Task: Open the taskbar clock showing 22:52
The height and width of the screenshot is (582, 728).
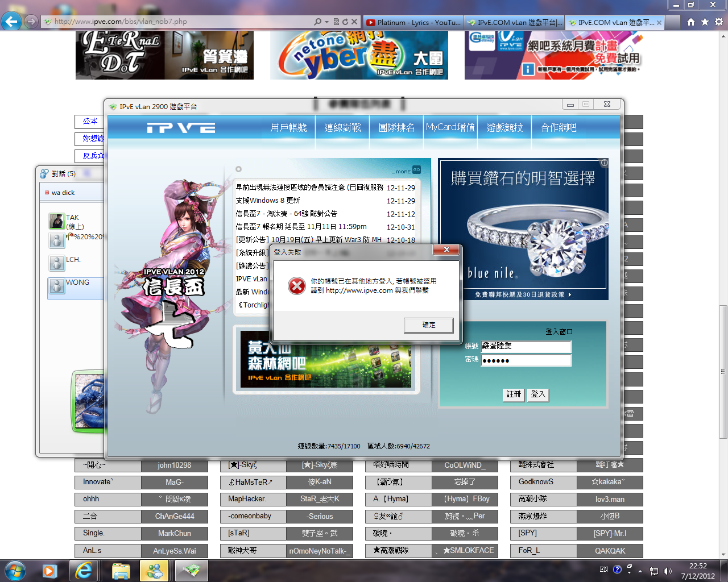Action: 698,571
